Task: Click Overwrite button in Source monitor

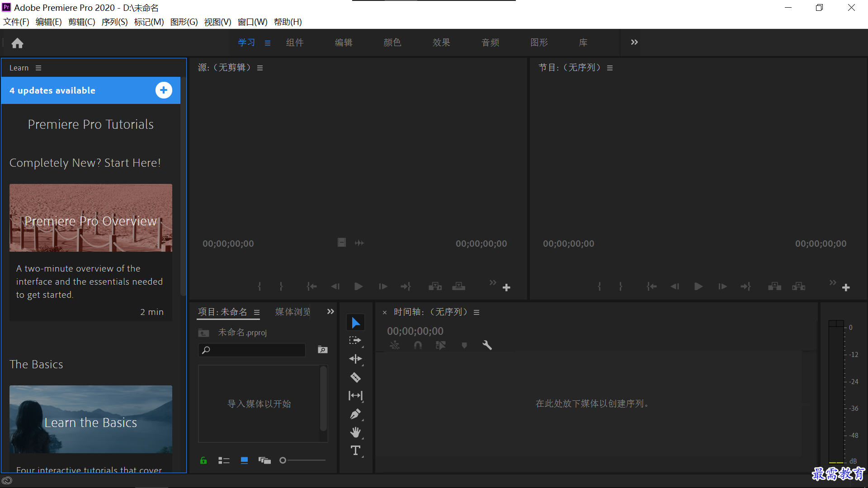Action: [x=458, y=286]
